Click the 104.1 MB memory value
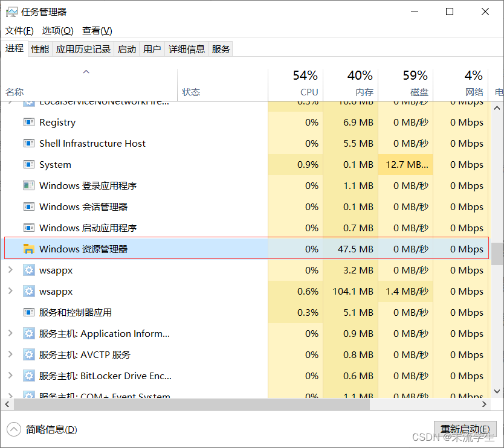Image resolution: width=504 pixels, height=448 pixels. coord(353,291)
